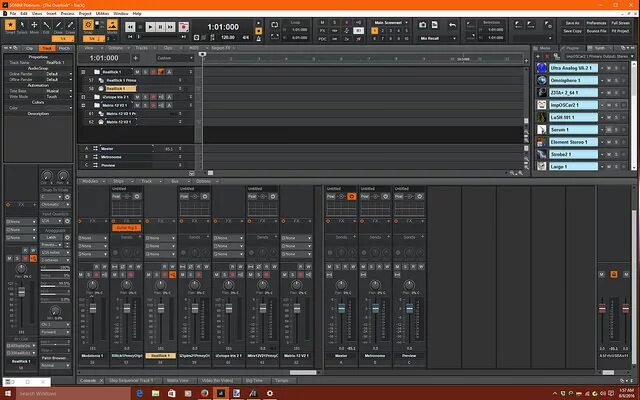The width and height of the screenshot is (640, 400).
Task: Click the Element Stereo 1 icon
Action: 542,142
